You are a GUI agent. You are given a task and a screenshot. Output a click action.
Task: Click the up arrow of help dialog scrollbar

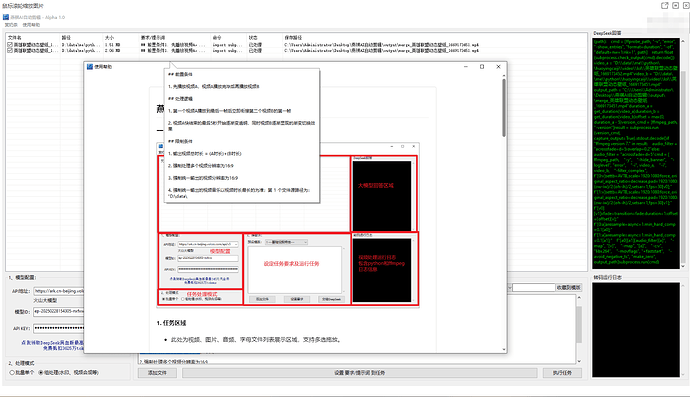click(504, 76)
